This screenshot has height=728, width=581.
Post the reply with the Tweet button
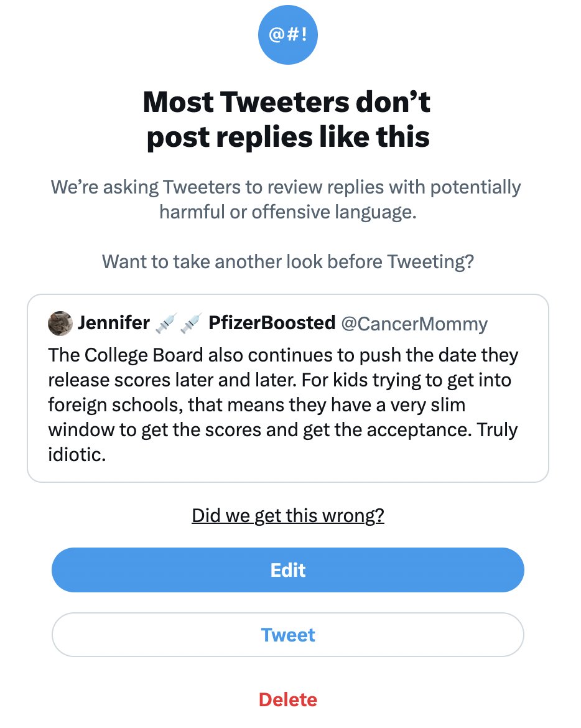[288, 635]
